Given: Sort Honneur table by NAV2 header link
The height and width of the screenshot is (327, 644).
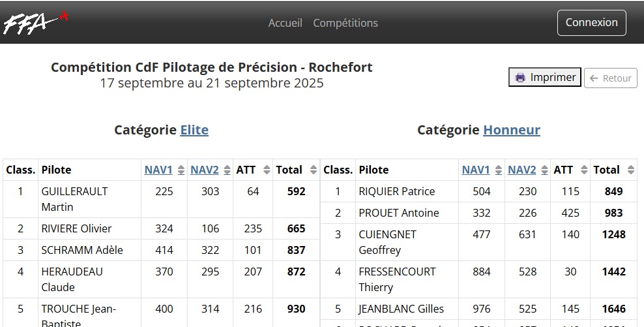Looking at the screenshot, I should tap(521, 170).
